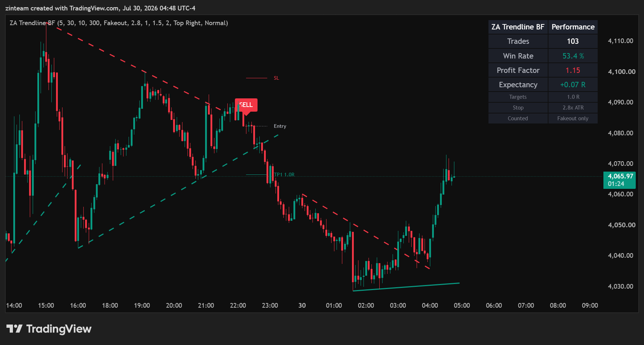Image resolution: width=644 pixels, height=345 pixels.
Task: Click the 4,110.00 price axis label
Action: point(620,41)
